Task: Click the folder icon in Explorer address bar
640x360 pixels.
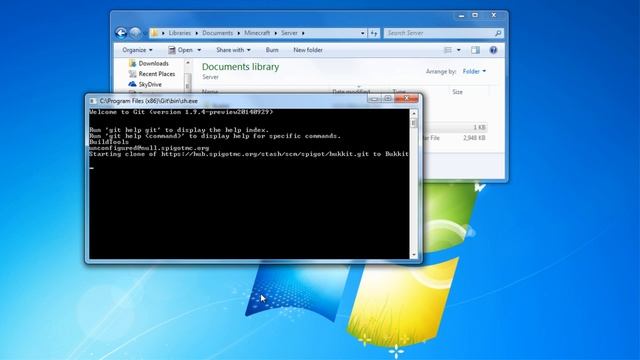Action: [154, 33]
